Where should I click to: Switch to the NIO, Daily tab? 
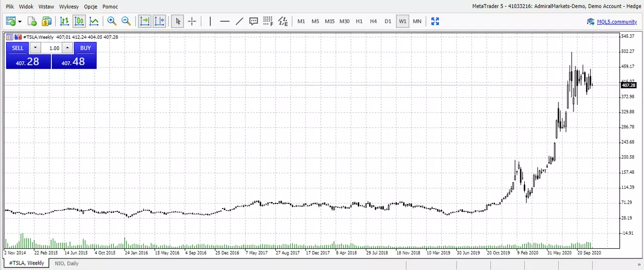click(66, 263)
